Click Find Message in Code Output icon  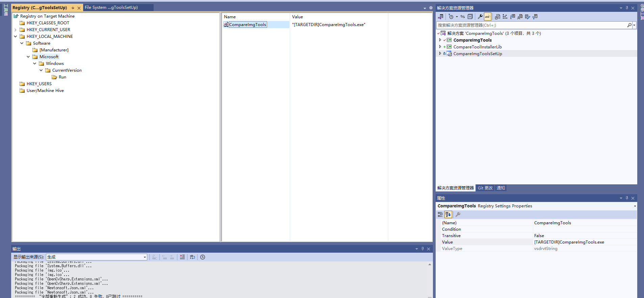pos(154,257)
